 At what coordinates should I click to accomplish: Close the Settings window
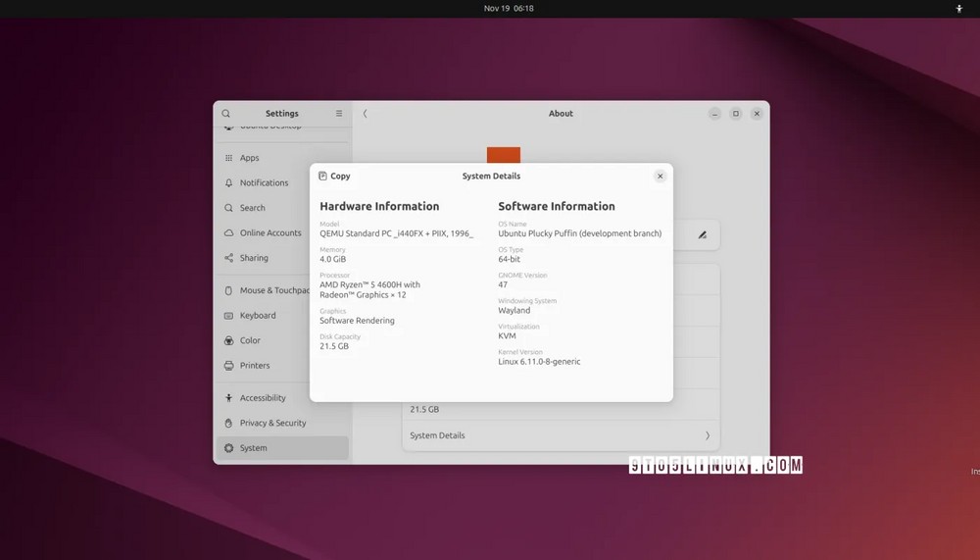click(x=757, y=113)
